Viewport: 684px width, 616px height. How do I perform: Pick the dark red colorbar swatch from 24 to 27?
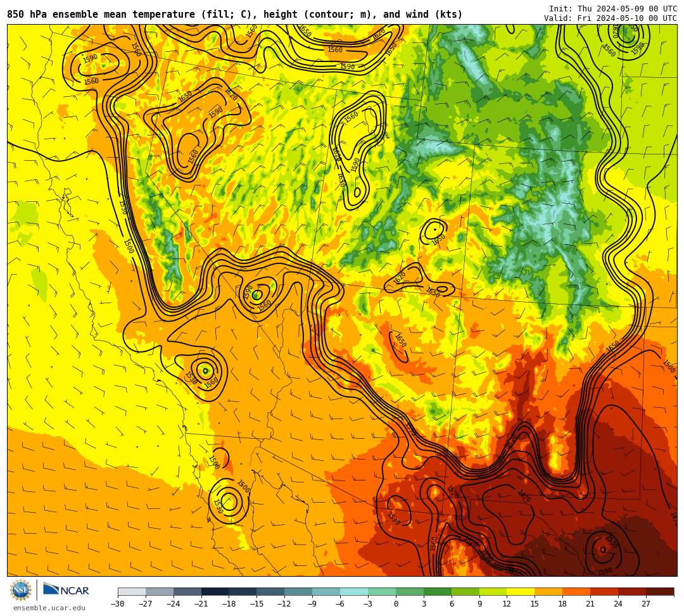632,591
